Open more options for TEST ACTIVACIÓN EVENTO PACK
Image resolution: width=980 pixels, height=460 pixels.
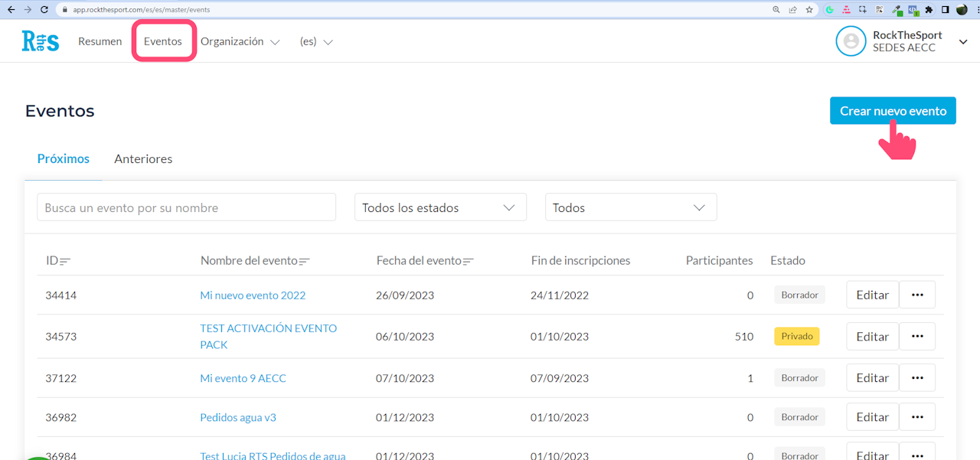pos(917,336)
